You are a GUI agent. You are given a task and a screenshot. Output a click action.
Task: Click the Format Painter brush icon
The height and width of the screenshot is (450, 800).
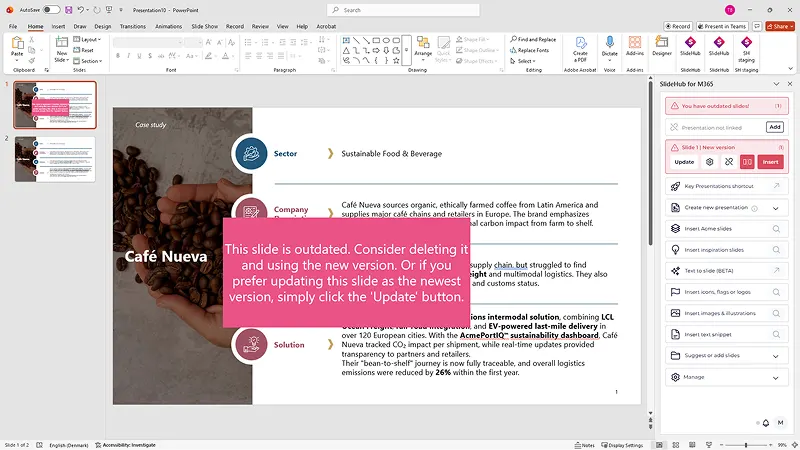[x=32, y=60]
